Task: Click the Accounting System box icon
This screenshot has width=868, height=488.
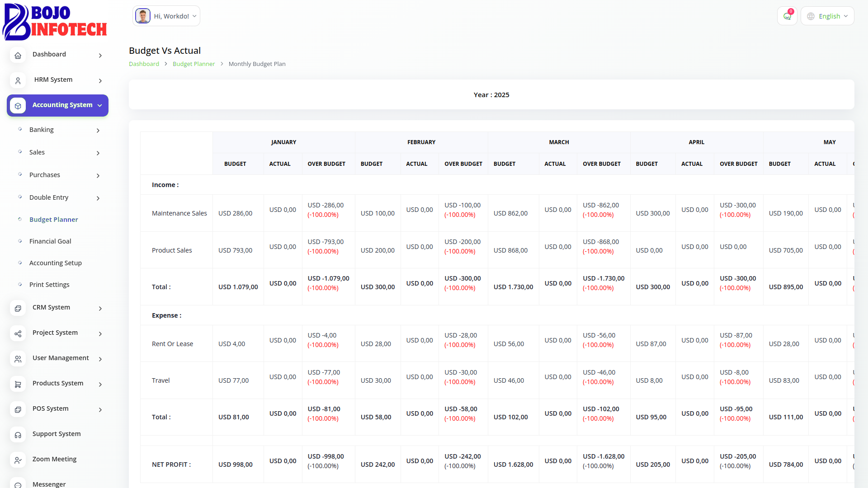Action: (18, 106)
